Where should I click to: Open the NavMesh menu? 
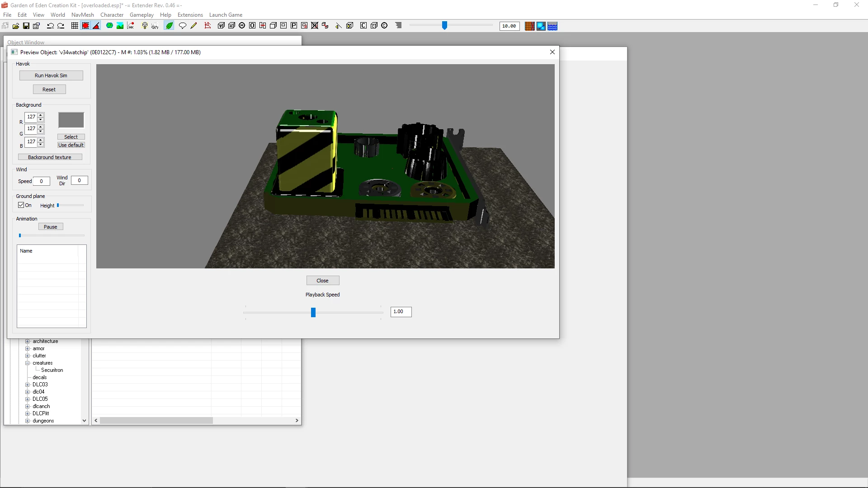coord(83,15)
